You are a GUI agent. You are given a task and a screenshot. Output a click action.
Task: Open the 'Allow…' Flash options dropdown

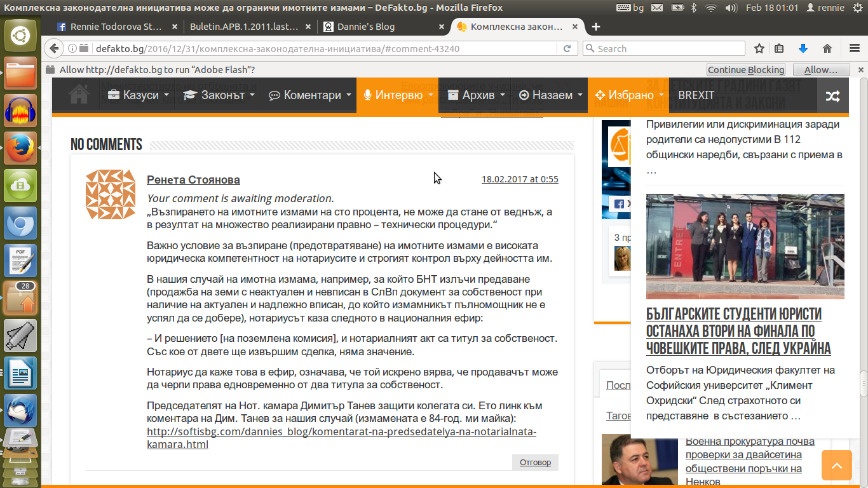tap(821, 70)
